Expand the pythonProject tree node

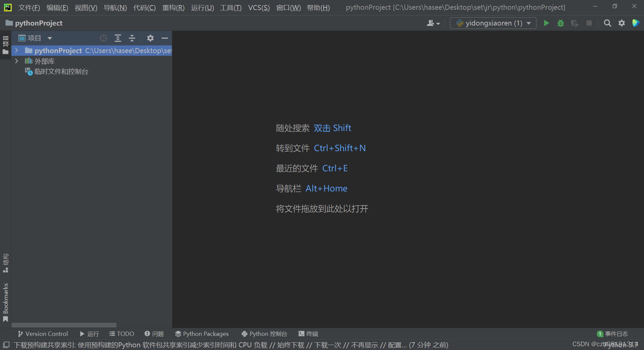tap(16, 50)
